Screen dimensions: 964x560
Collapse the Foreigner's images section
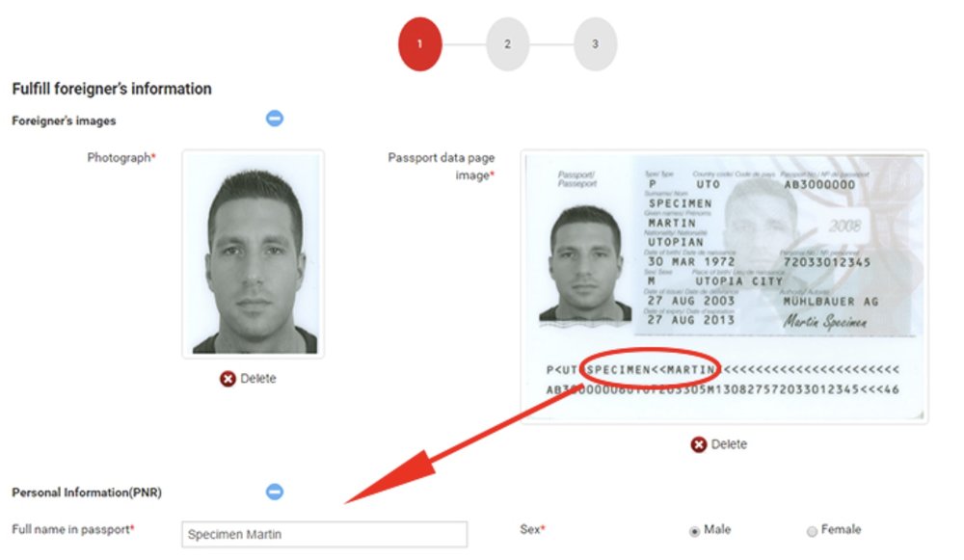coord(274,118)
